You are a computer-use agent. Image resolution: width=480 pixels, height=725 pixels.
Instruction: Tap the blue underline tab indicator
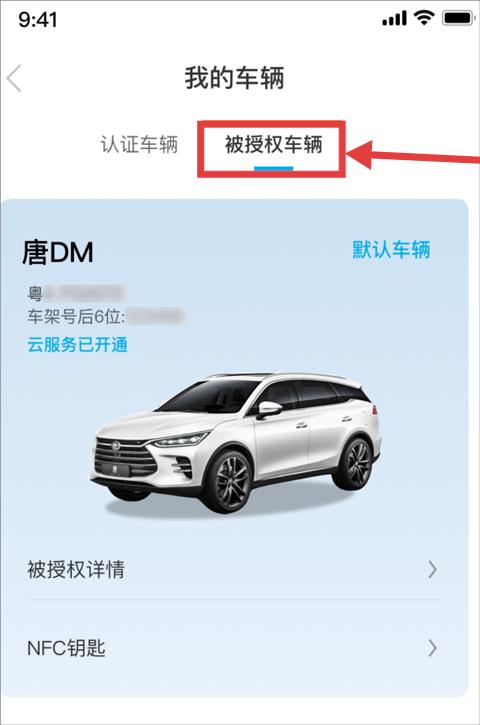point(273,168)
